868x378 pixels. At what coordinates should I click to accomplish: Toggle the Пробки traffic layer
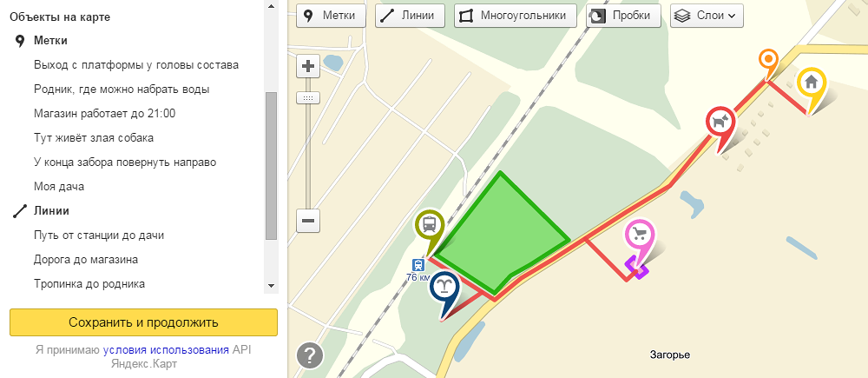pyautogui.click(x=623, y=16)
